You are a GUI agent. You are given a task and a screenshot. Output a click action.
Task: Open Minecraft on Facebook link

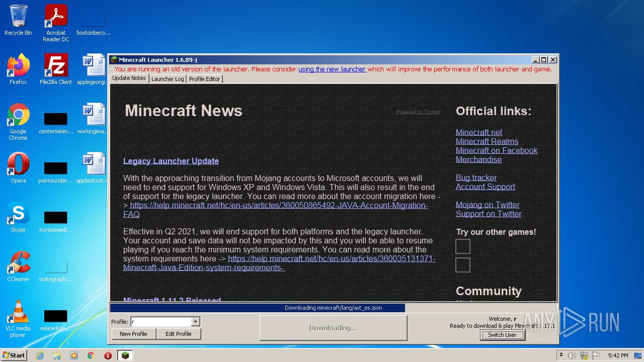tap(497, 150)
